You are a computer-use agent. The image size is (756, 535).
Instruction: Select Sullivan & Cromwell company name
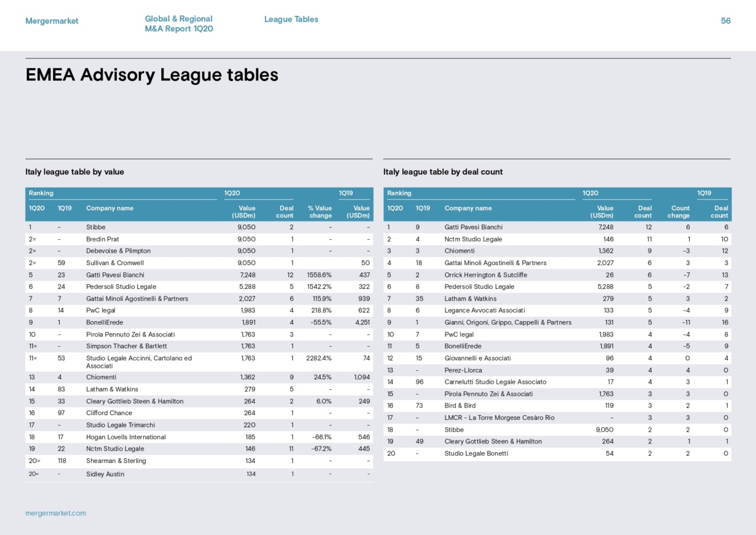(x=115, y=263)
